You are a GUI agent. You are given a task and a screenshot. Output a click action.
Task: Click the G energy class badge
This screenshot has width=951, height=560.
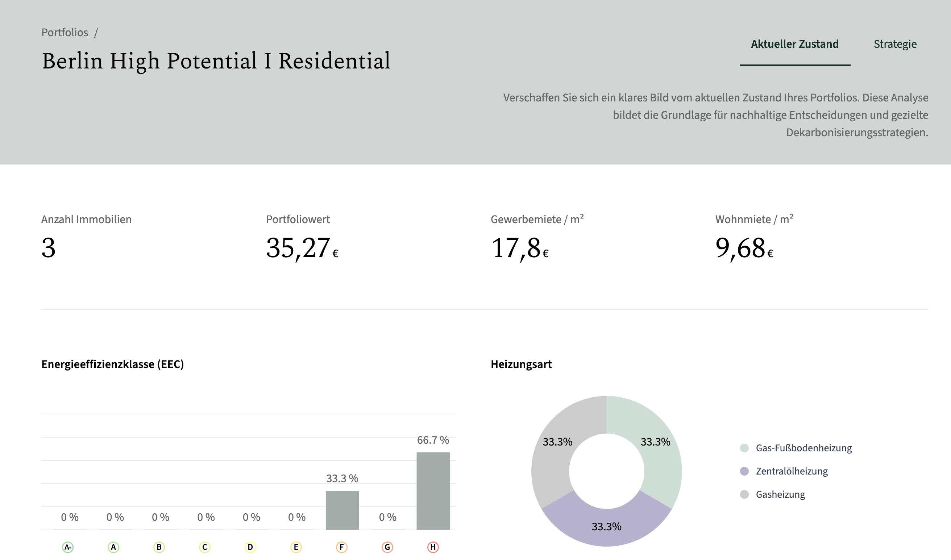click(387, 547)
